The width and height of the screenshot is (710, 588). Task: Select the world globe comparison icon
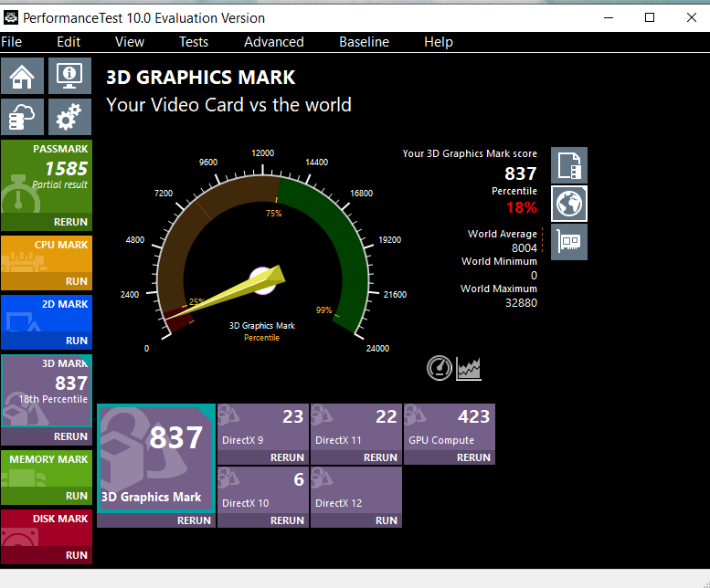point(569,204)
